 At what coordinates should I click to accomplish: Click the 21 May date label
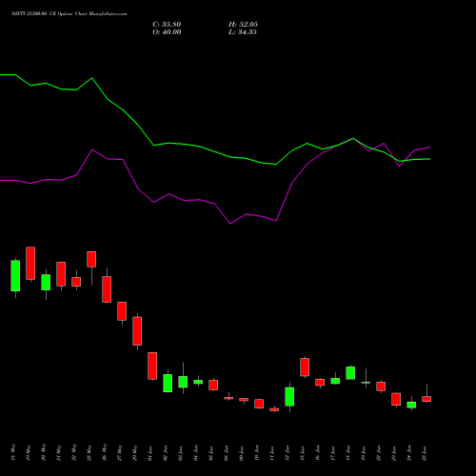(x=59, y=452)
